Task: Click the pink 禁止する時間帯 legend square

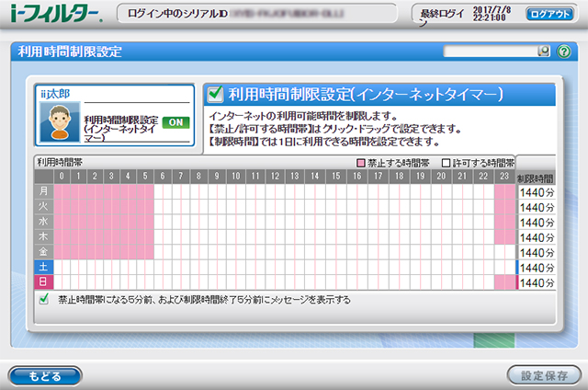Action: (363, 162)
